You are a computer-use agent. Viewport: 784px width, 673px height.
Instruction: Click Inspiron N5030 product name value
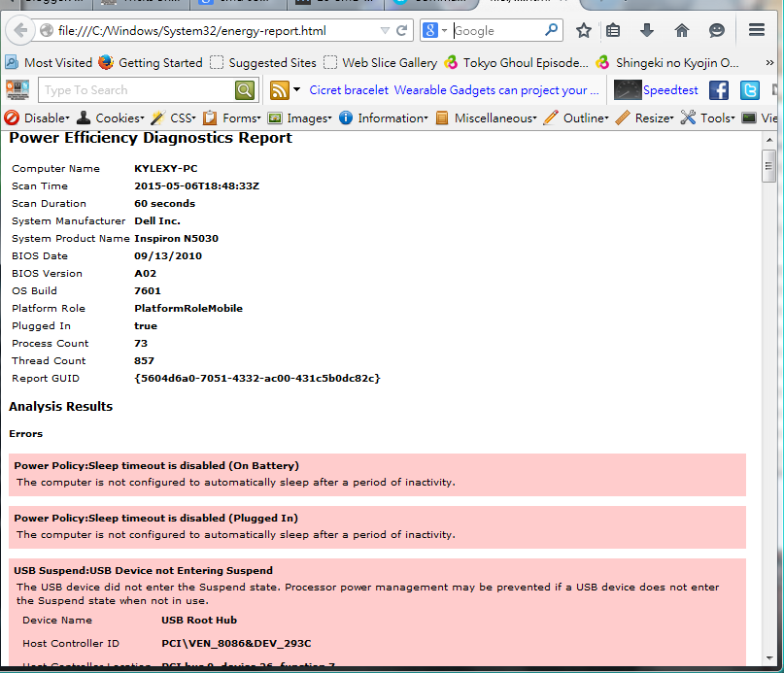pyautogui.click(x=176, y=239)
